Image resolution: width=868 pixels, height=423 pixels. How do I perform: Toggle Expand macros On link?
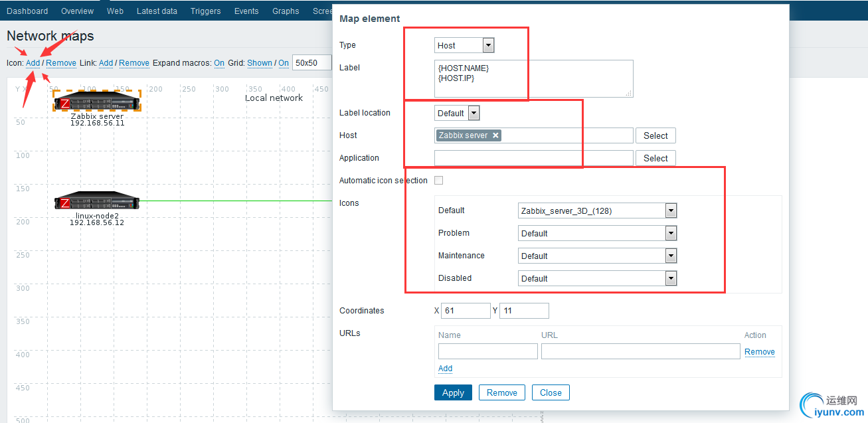point(219,63)
